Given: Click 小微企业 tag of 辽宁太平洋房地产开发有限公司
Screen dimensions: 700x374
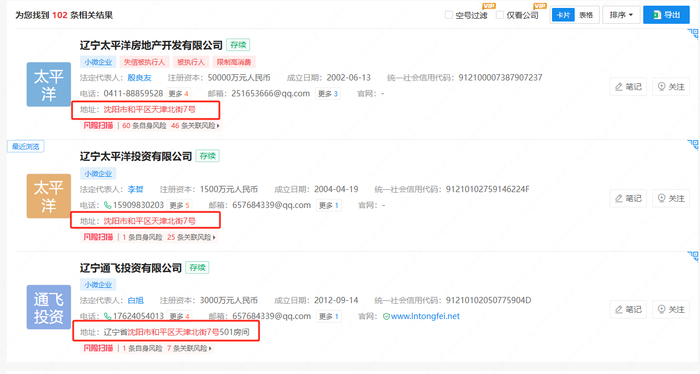Looking at the screenshot, I should pyautogui.click(x=98, y=62).
